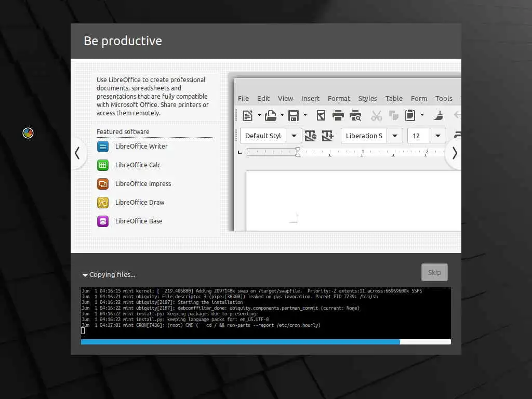532x399 pixels.
Task: Click the font size 12 field
Action: pos(419,136)
